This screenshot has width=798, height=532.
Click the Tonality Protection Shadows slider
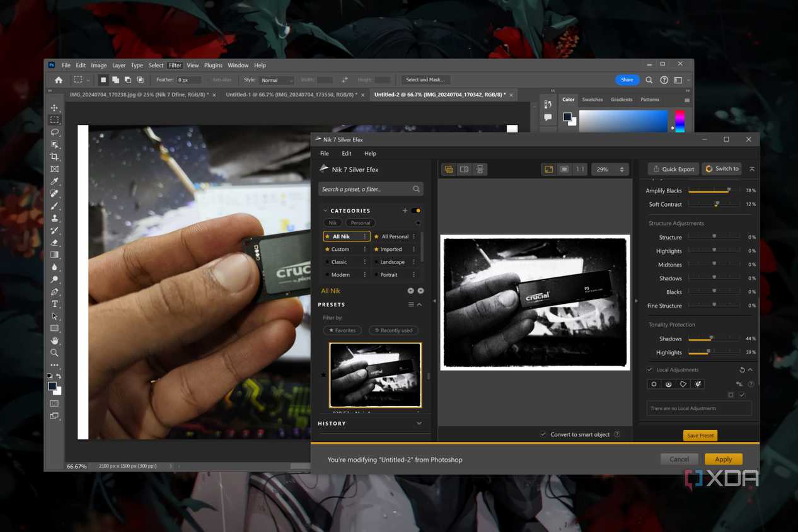pyautogui.click(x=714, y=338)
